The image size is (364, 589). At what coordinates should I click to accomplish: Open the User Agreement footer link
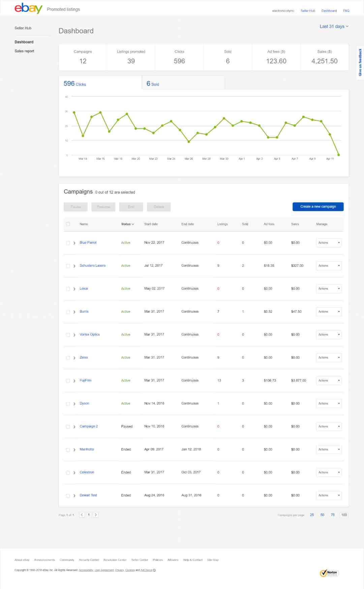[104, 570]
